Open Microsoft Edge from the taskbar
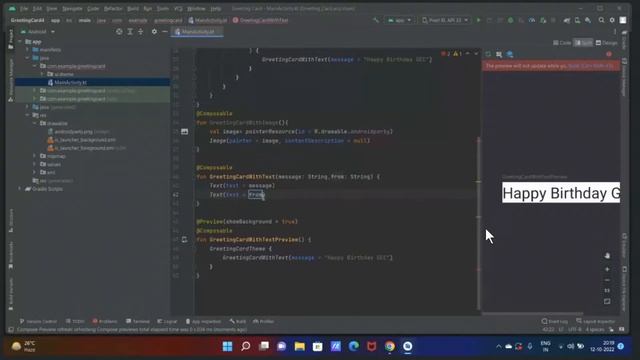The height and width of the screenshot is (360, 640). coord(353,347)
